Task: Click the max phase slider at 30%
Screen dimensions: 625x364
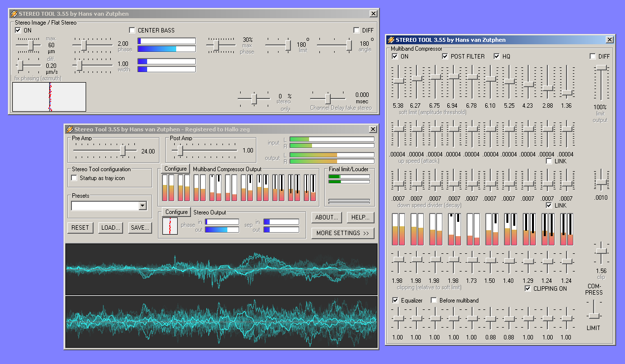Action: click(x=221, y=45)
